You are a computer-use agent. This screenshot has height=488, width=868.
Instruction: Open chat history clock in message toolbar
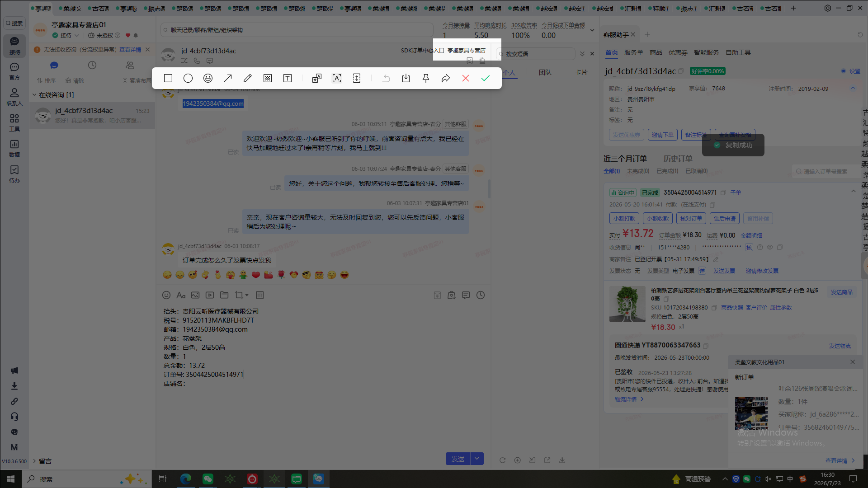(x=481, y=295)
